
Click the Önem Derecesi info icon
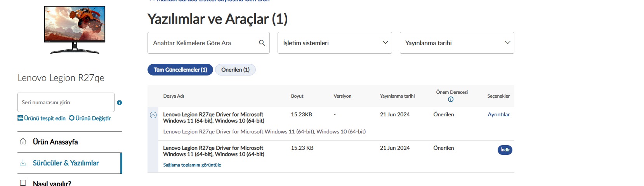pos(451,99)
